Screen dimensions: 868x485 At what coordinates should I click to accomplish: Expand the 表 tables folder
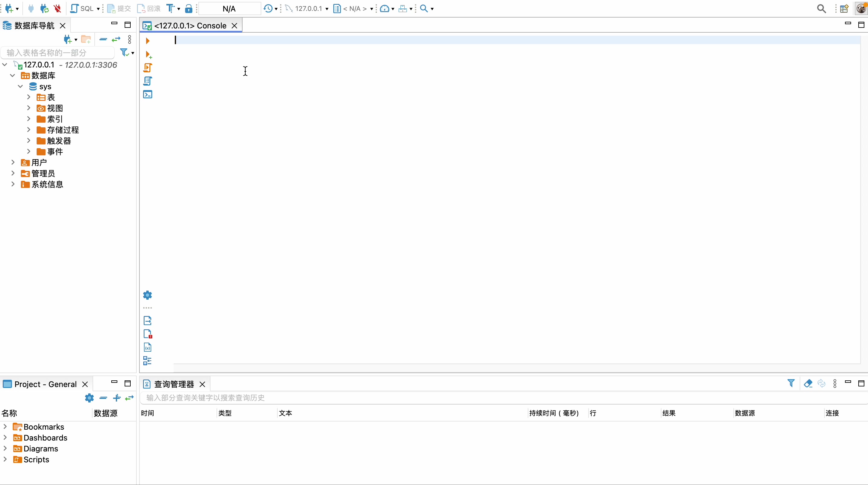tap(29, 97)
